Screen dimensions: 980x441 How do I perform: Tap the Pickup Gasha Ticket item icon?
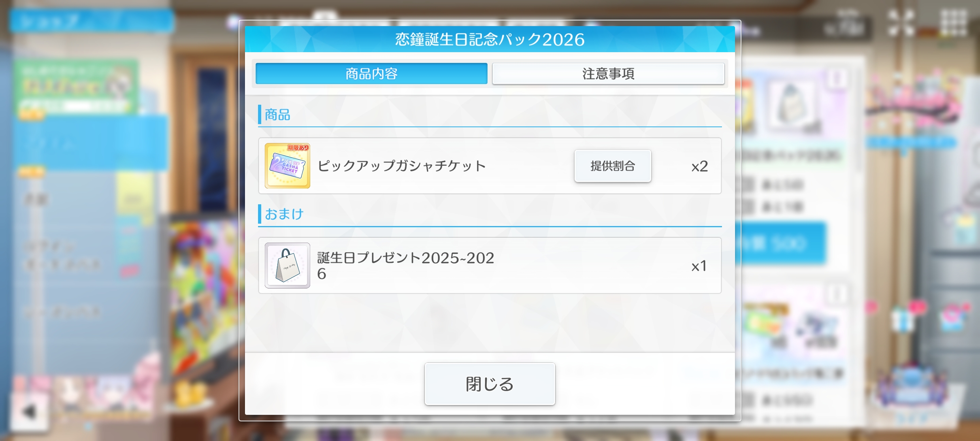(287, 166)
